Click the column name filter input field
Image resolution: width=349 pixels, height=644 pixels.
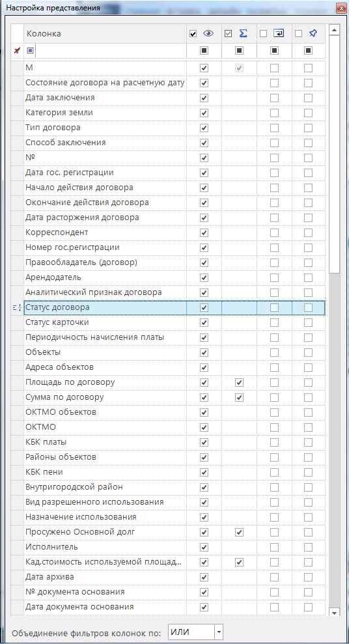111,51
